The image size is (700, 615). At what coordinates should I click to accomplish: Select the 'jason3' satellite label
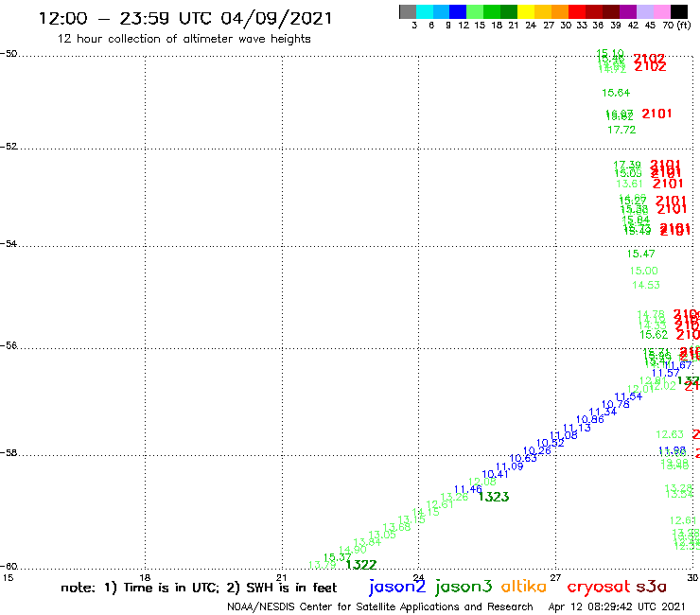(x=464, y=587)
